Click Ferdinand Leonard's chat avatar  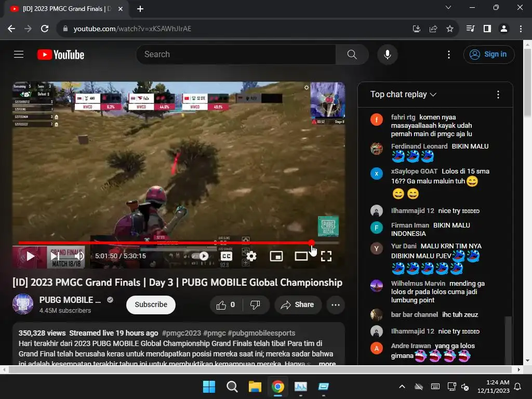click(x=377, y=148)
